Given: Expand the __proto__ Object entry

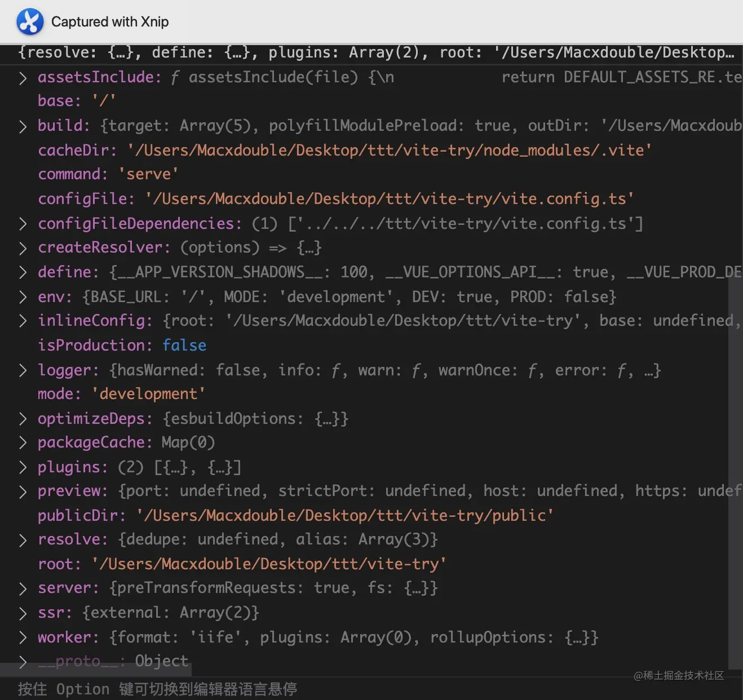Looking at the screenshot, I should pos(23,662).
